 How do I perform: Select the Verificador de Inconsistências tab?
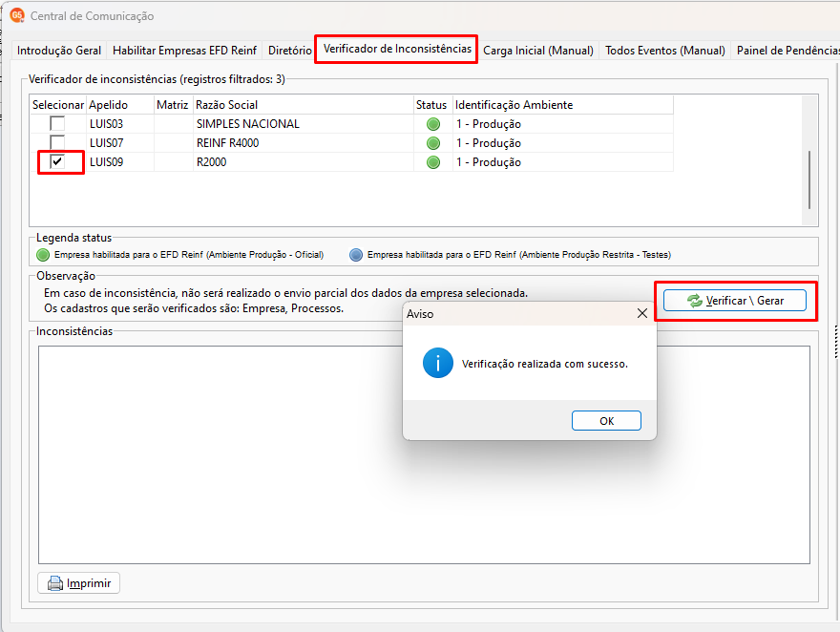(x=397, y=49)
